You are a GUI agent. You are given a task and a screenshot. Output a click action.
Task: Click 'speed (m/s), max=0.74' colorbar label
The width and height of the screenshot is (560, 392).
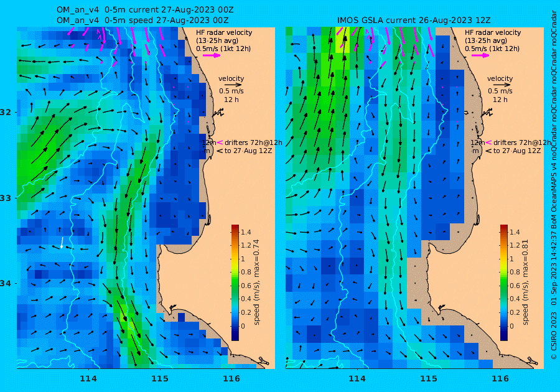(256, 282)
